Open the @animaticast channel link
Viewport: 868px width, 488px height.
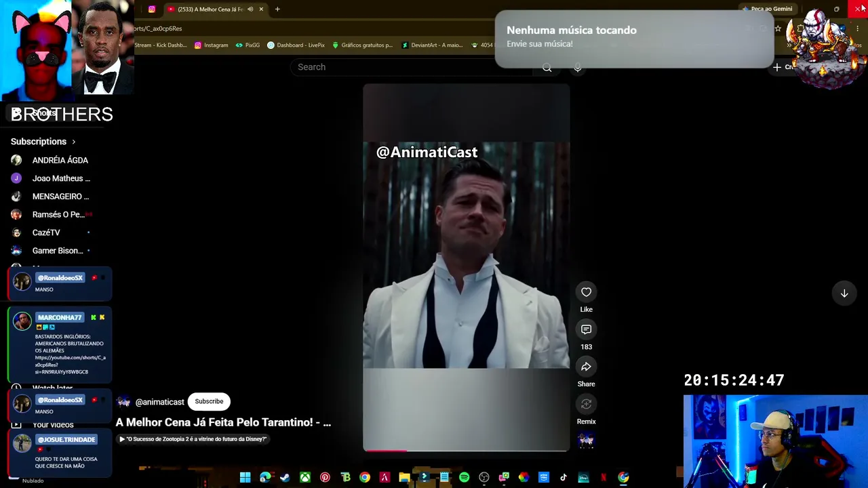(x=159, y=402)
